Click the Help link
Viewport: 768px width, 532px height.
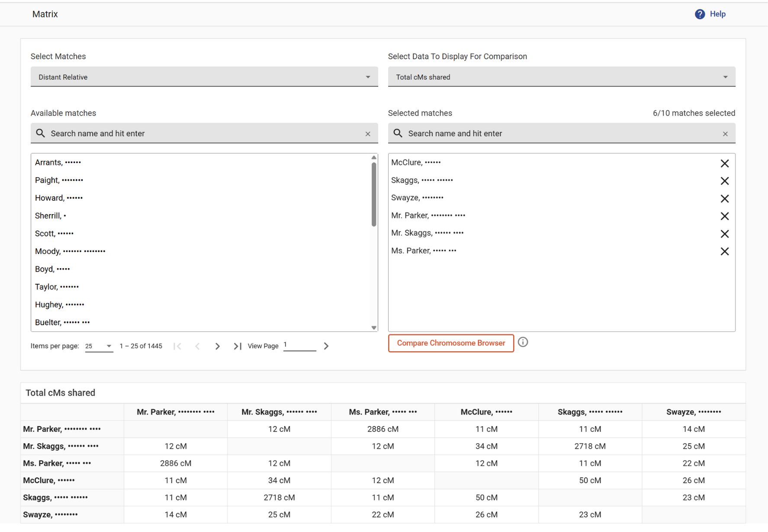tap(717, 14)
